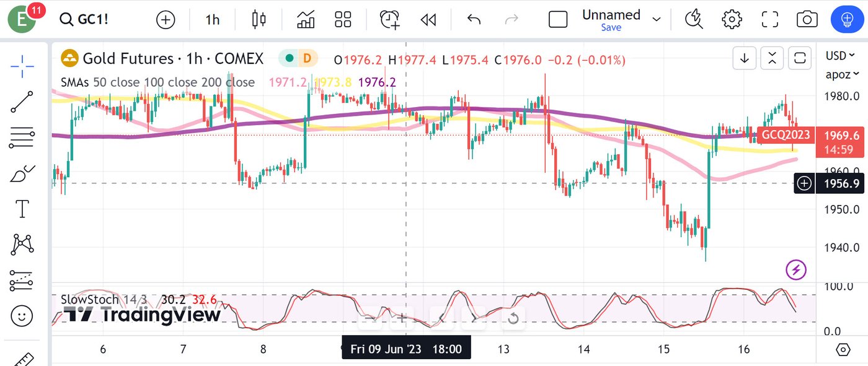The width and height of the screenshot is (868, 366).
Task: Create a new alert with alarm icon
Action: coord(390,20)
